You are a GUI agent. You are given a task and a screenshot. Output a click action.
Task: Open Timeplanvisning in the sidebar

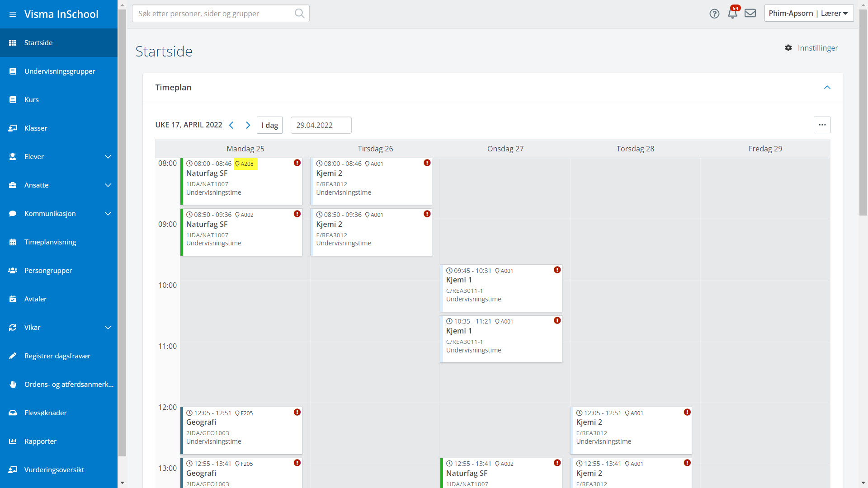[x=50, y=242]
